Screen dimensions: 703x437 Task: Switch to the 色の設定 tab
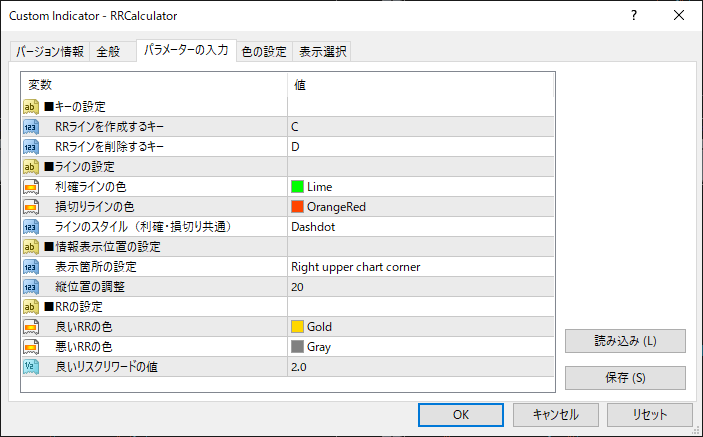click(x=264, y=52)
